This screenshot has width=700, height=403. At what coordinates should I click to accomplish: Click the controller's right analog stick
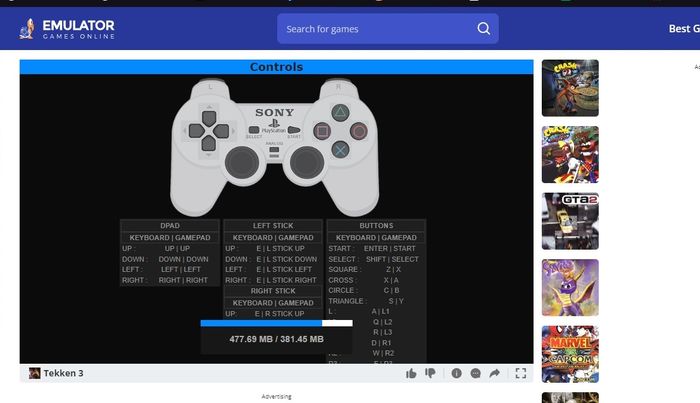pyautogui.click(x=307, y=162)
